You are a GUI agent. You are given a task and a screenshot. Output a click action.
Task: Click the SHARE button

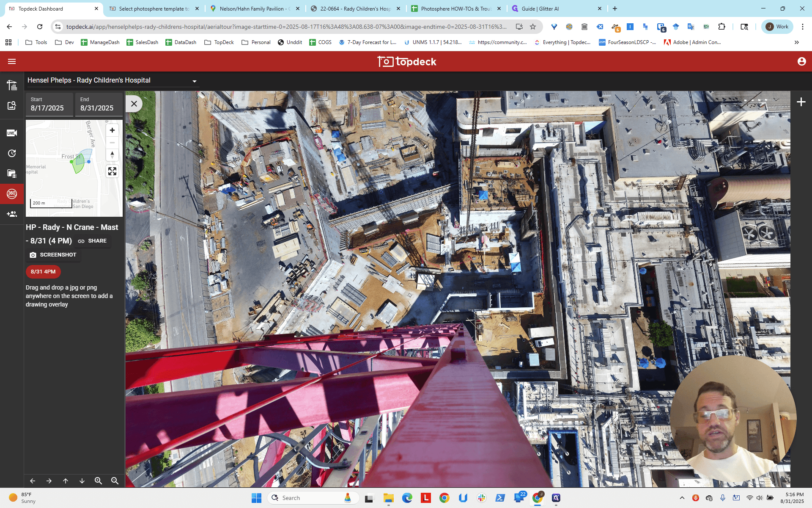(92, 241)
